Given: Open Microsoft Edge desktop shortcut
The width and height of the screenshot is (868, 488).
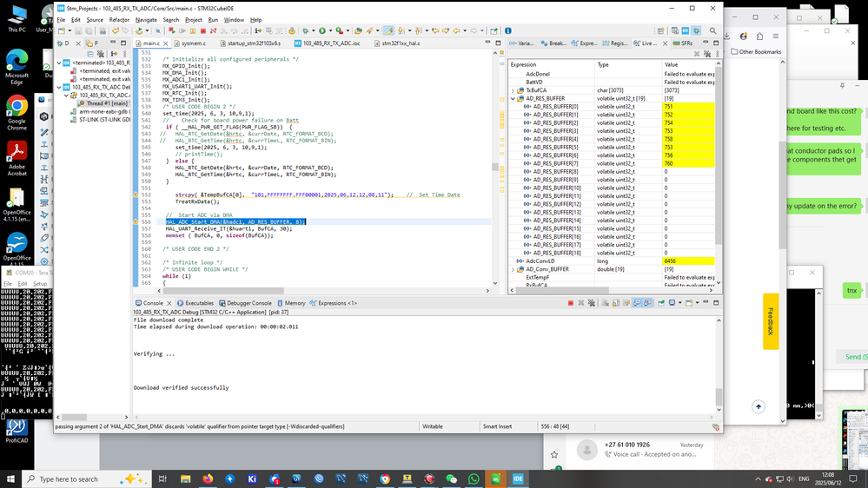Looking at the screenshot, I should [17, 66].
